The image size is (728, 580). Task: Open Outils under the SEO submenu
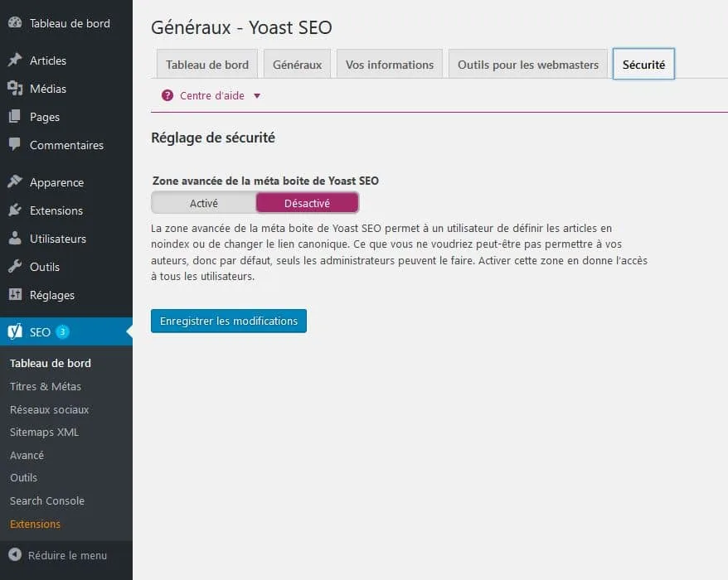[x=24, y=477]
